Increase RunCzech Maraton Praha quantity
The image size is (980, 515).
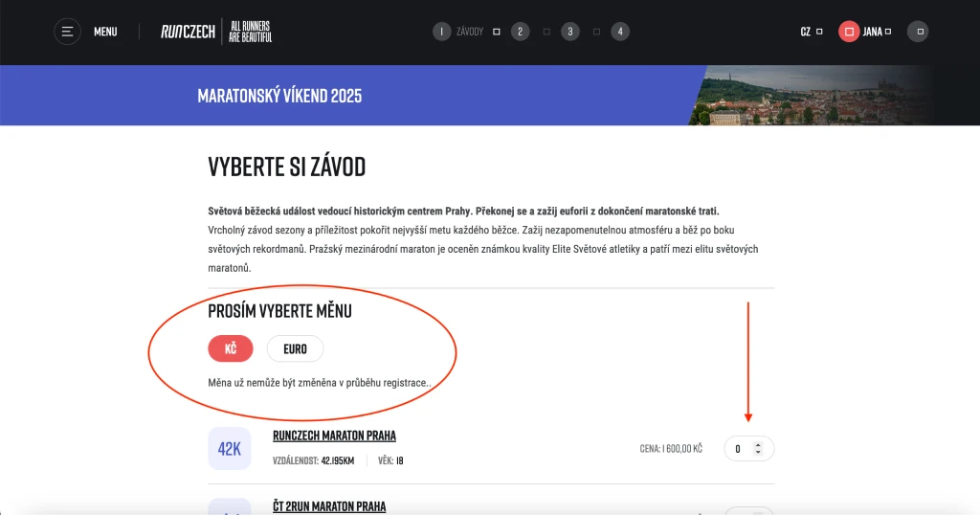pos(758,445)
